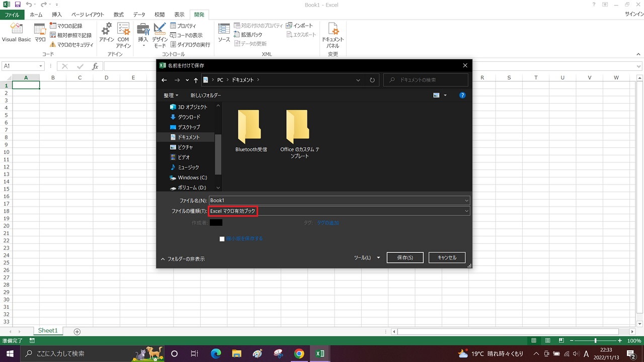Select the Bluetooth受信 folder

click(x=251, y=131)
